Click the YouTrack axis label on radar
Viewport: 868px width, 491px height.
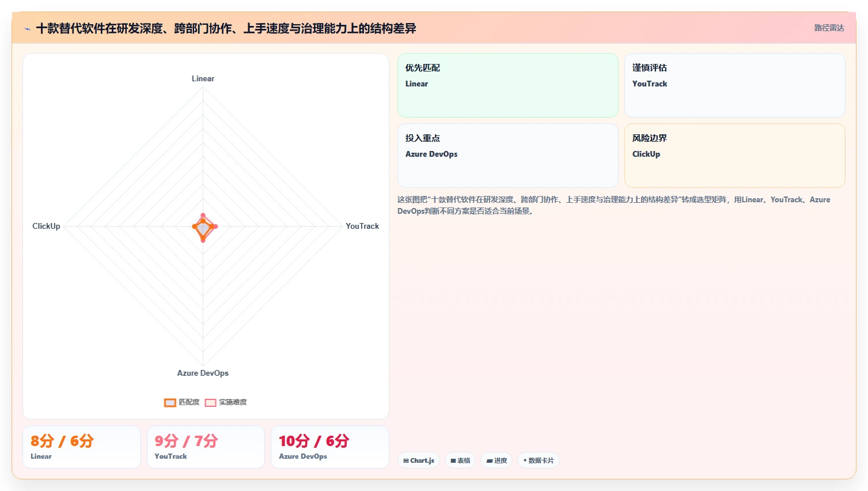pyautogui.click(x=362, y=226)
